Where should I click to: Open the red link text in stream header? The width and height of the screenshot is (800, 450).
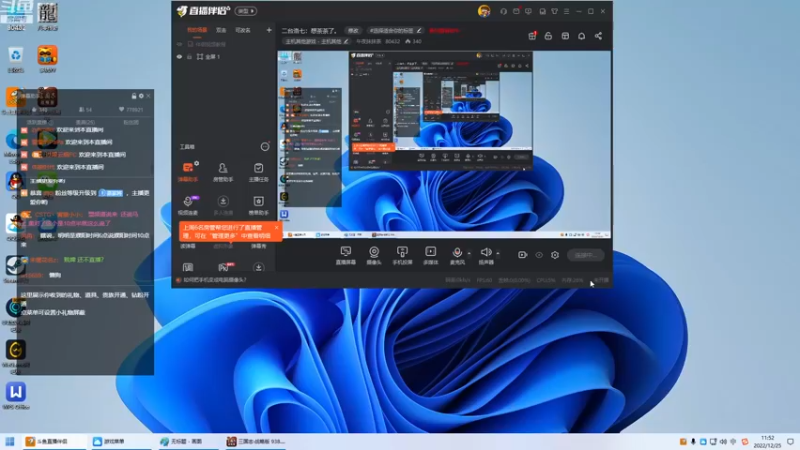[444, 31]
